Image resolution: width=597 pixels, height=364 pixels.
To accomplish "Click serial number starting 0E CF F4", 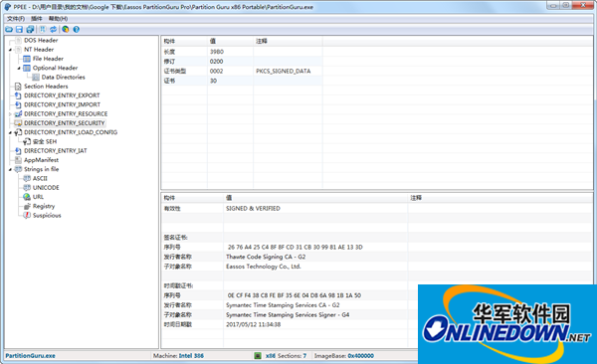I will click(295, 295).
